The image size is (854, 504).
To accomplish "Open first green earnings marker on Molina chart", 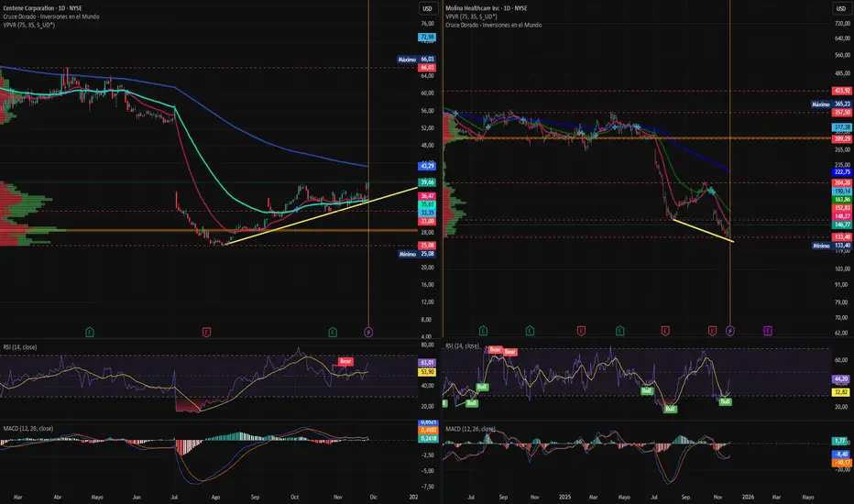I will pyautogui.click(x=483, y=331).
